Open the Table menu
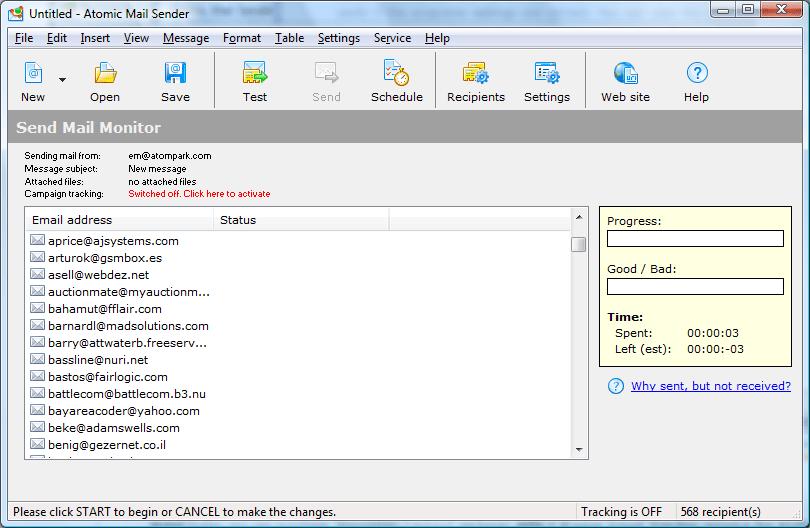This screenshot has width=810, height=528. click(289, 38)
